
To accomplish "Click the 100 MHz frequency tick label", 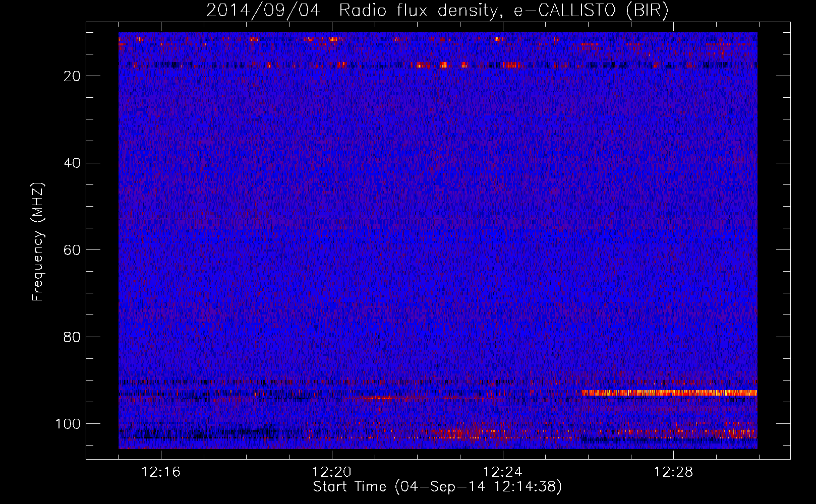I will pyautogui.click(x=68, y=424).
